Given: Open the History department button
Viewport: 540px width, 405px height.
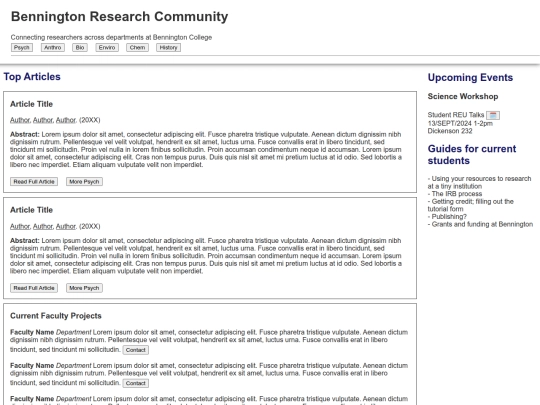Looking at the screenshot, I should 168,48.
